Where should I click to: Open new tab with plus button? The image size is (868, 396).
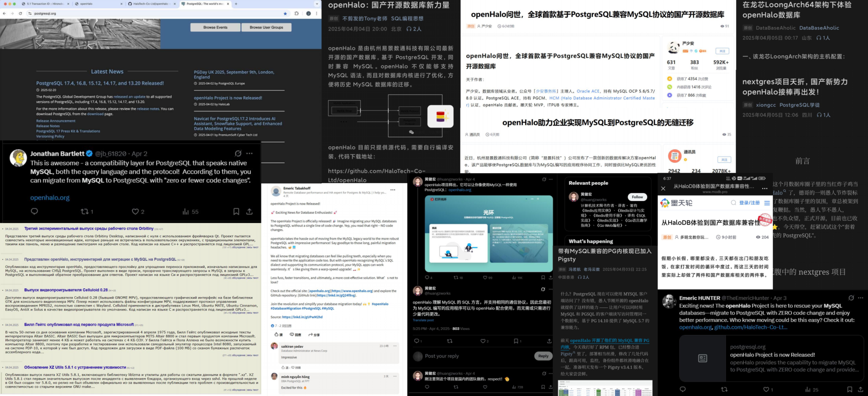click(236, 4)
